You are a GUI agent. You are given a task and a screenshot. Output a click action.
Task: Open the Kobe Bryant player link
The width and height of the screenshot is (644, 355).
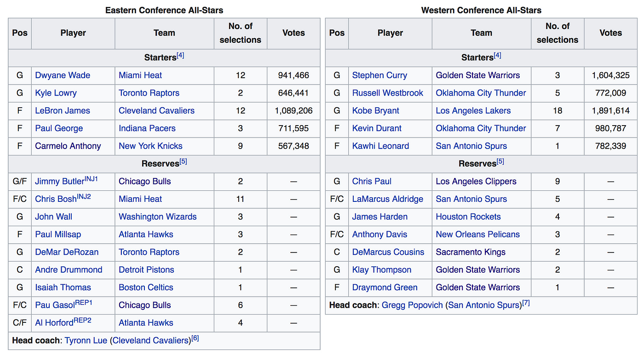(376, 111)
